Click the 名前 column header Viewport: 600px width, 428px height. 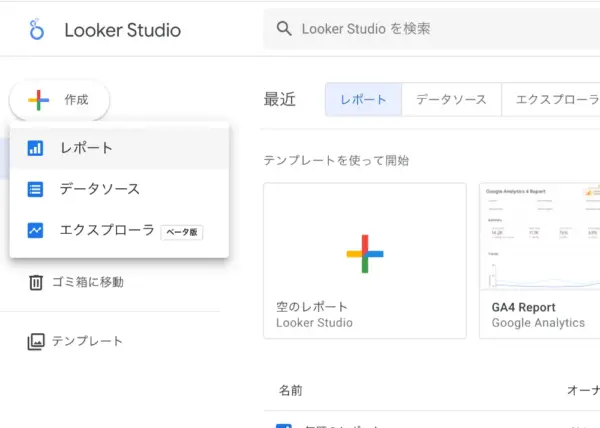(290, 390)
